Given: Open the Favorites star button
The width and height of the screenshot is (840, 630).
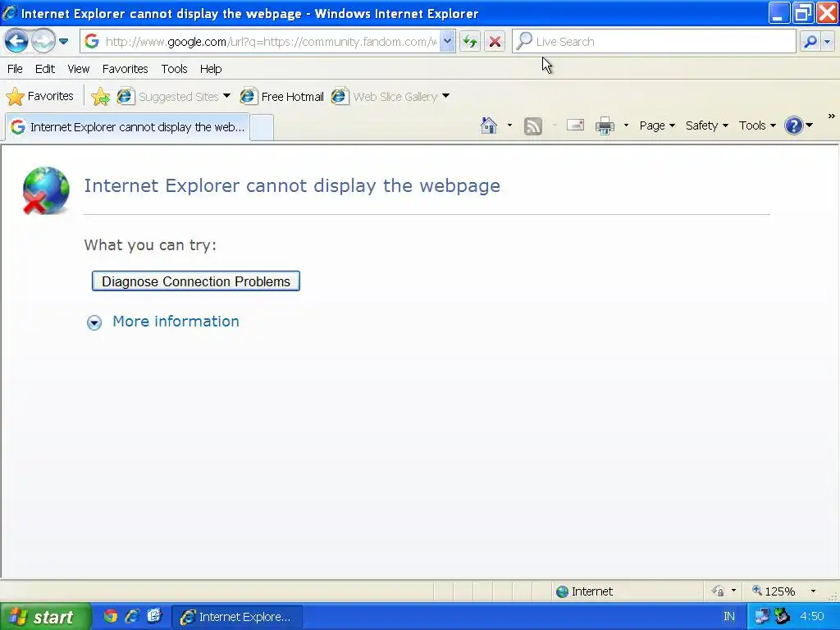Looking at the screenshot, I should (39, 97).
